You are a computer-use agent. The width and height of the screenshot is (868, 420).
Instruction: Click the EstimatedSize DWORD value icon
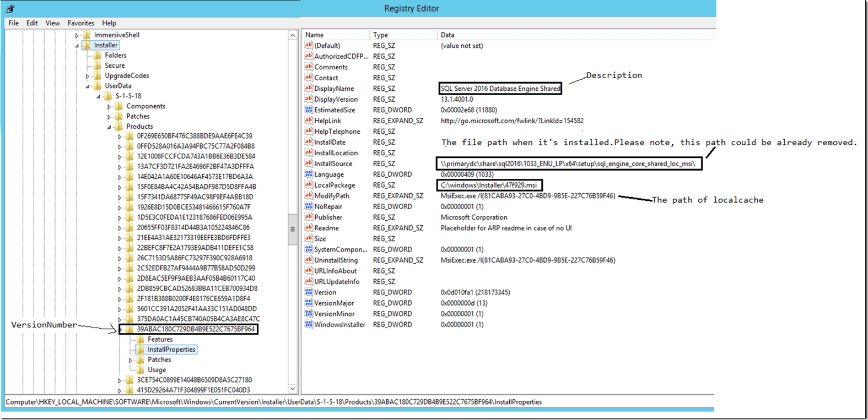(309, 110)
